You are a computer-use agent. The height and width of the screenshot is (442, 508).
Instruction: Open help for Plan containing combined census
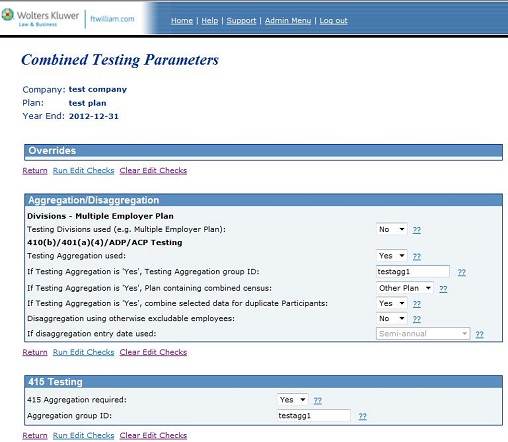(443, 289)
